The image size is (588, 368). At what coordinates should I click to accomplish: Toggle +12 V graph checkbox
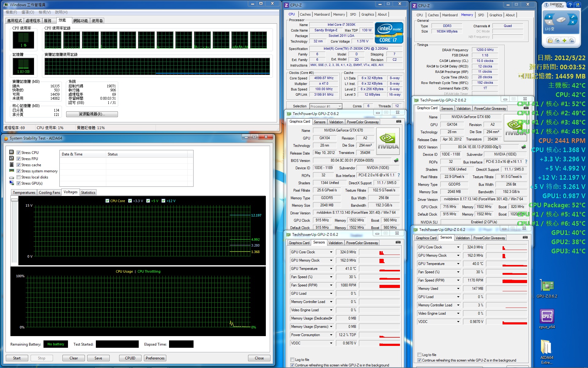coord(163,201)
